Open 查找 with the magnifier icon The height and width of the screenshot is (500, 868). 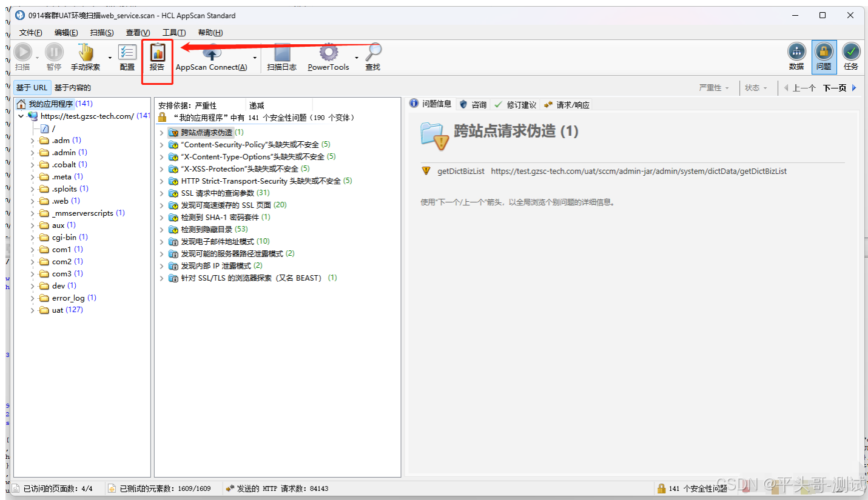pos(373,52)
